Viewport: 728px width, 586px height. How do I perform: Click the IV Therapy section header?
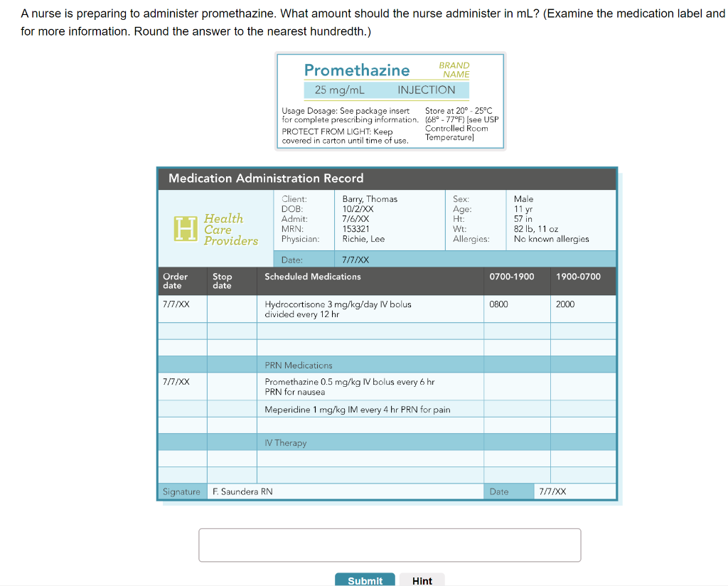(286, 443)
